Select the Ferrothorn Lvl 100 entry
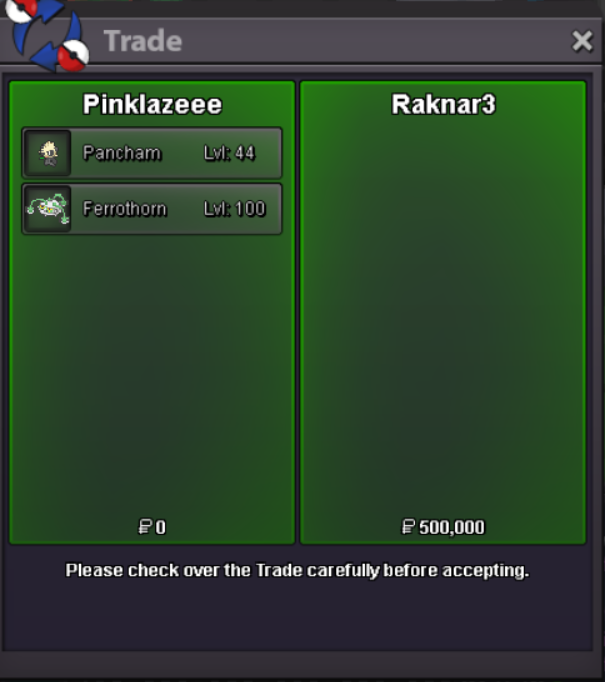 [x=152, y=209]
